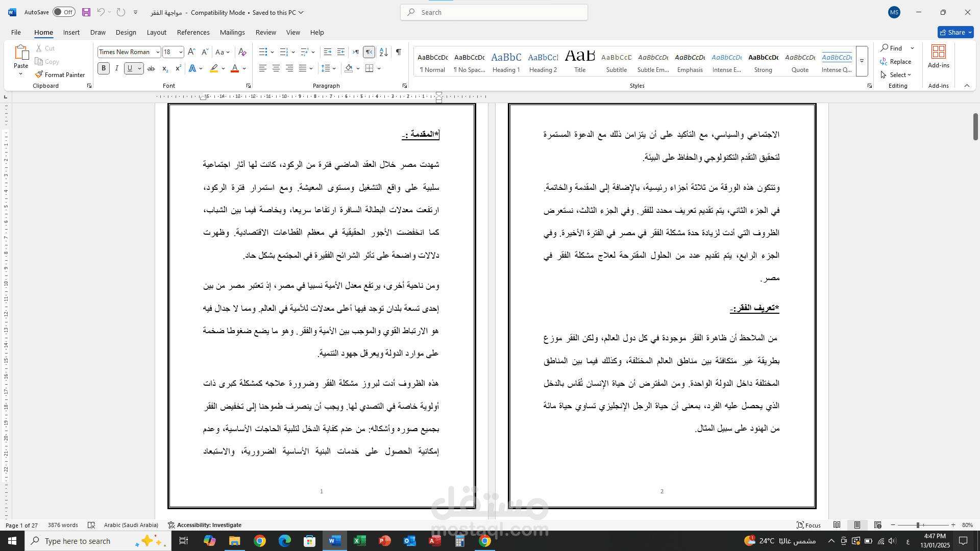Open the font name dropdown

tap(158, 52)
